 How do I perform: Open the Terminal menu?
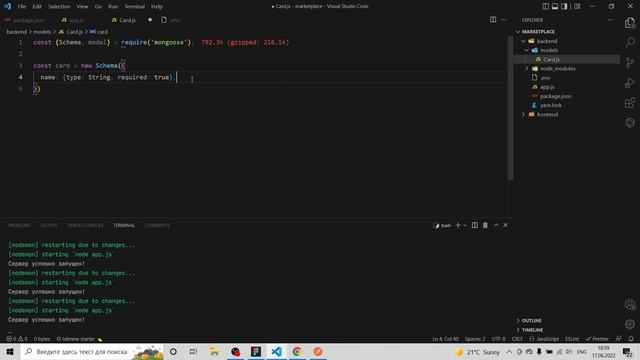(x=134, y=6)
